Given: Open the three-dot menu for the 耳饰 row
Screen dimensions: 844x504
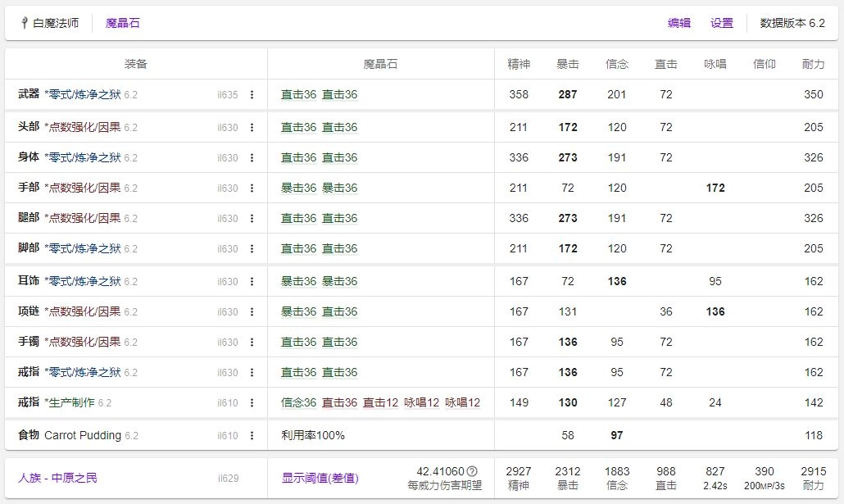Looking at the screenshot, I should coord(252,281).
